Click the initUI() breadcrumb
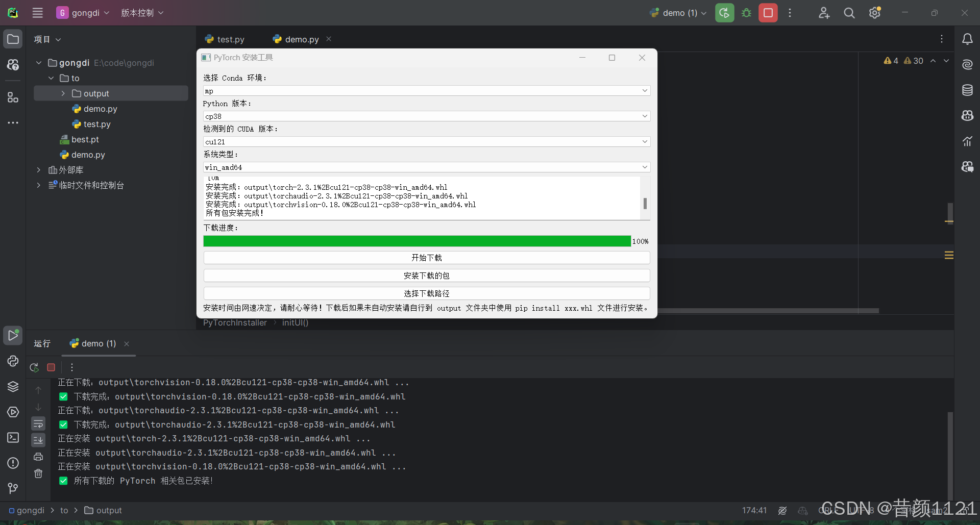Viewport: 980px width, 525px height. tap(295, 322)
